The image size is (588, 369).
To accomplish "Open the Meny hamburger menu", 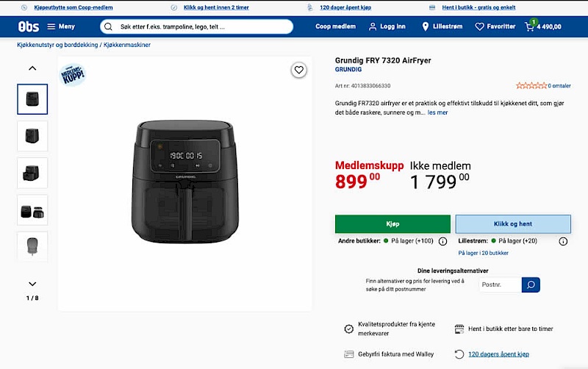I will [x=61, y=26].
